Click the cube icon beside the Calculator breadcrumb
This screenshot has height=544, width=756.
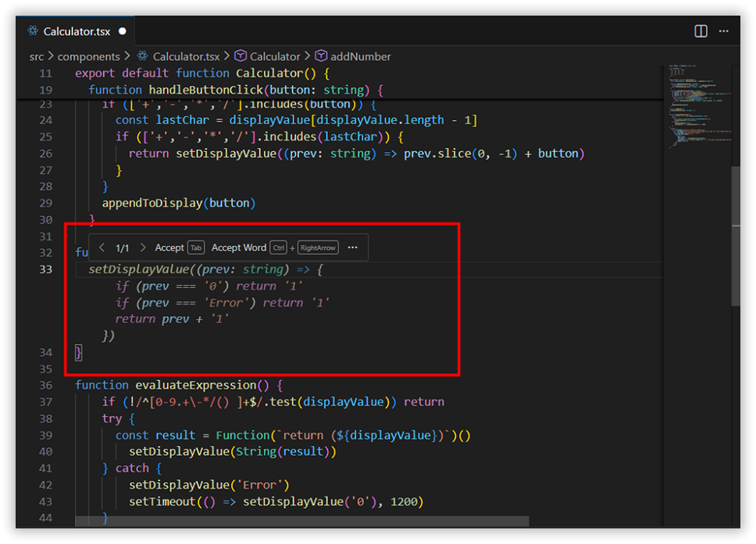click(240, 56)
